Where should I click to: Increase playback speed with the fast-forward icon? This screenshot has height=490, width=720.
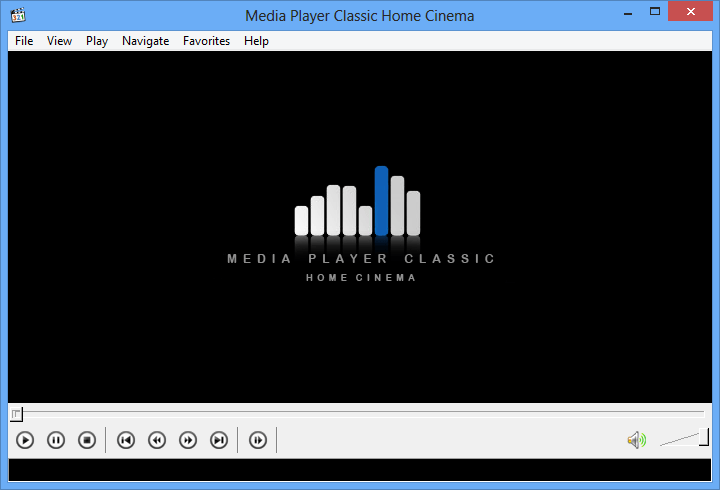188,440
